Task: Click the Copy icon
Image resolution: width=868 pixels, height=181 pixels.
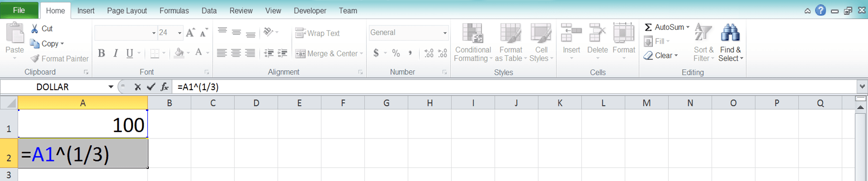Action: pyautogui.click(x=35, y=43)
